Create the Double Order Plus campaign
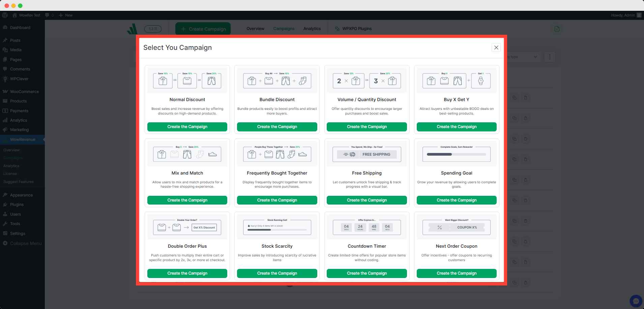 click(187, 273)
